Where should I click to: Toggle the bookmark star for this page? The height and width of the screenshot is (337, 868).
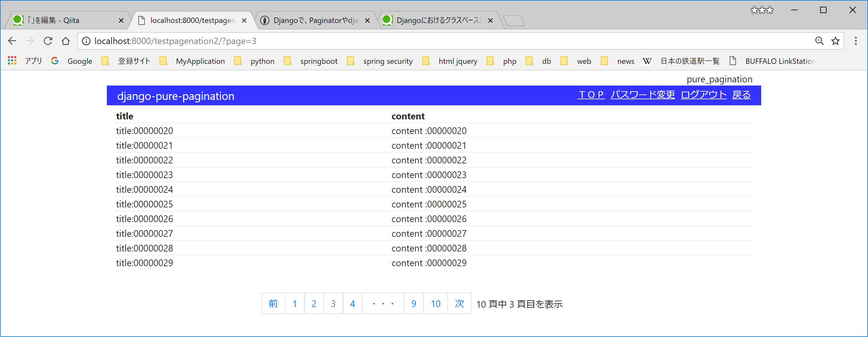[x=836, y=41]
